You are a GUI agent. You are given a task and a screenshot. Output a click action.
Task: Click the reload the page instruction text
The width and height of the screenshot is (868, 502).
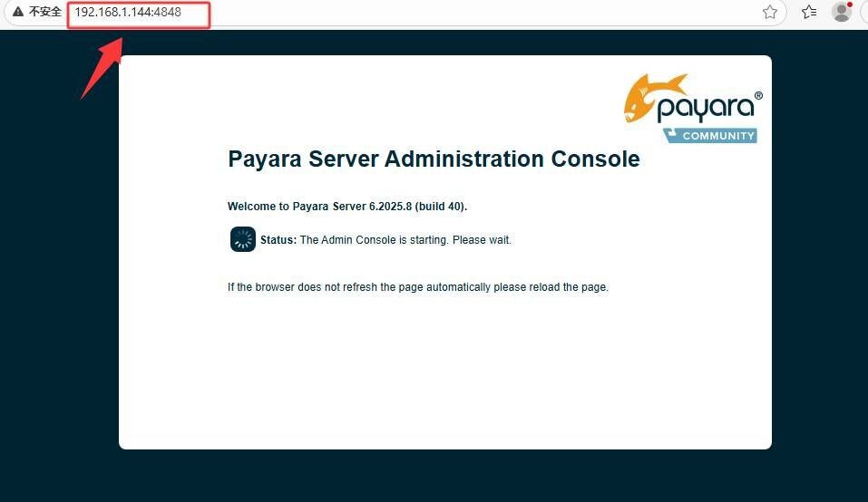pos(418,287)
